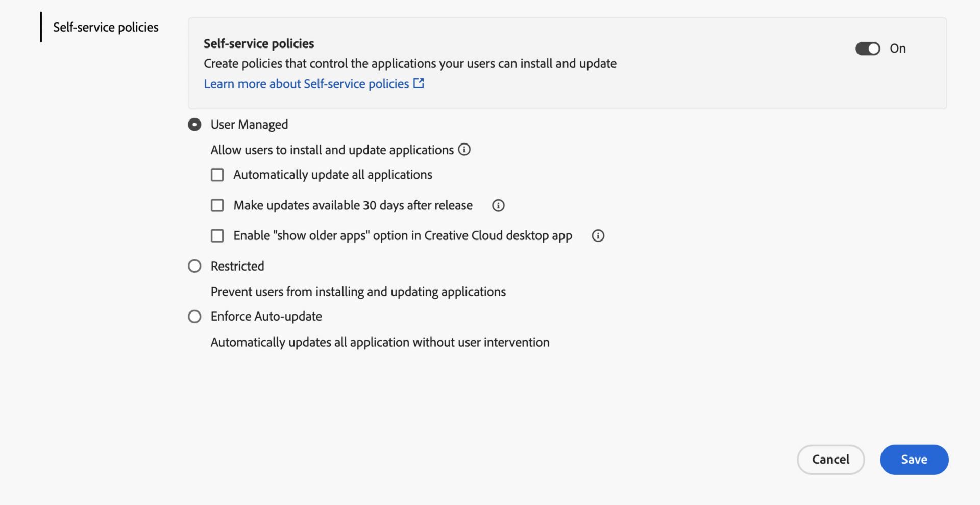Select the User Managed radio button
This screenshot has height=505, width=980.
tap(194, 125)
